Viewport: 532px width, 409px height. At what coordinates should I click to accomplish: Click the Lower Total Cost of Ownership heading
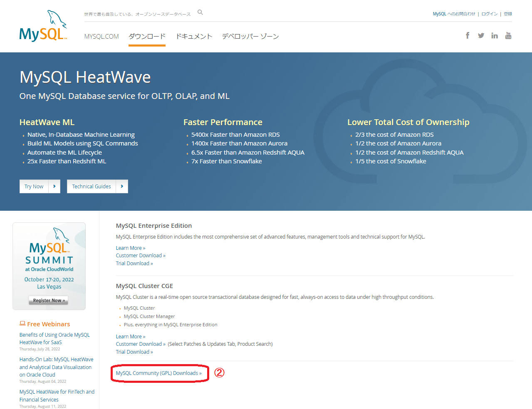[x=408, y=122]
